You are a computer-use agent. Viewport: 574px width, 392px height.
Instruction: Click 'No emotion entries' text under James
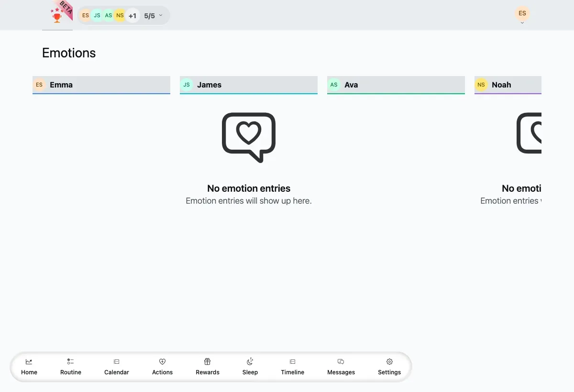249,188
